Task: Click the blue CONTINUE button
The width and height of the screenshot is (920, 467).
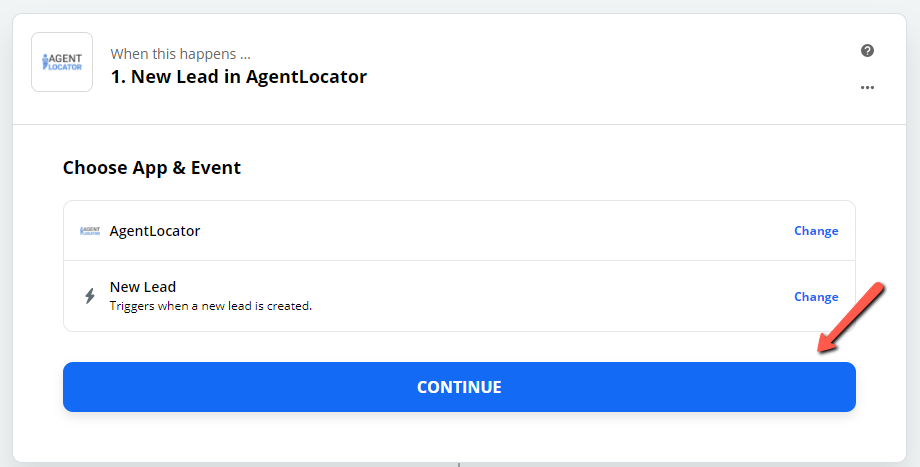Action: (459, 387)
